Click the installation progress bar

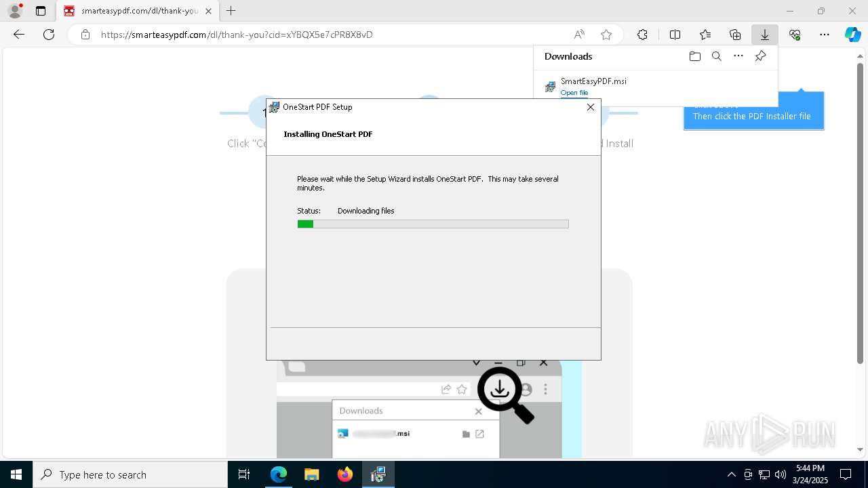(x=433, y=224)
